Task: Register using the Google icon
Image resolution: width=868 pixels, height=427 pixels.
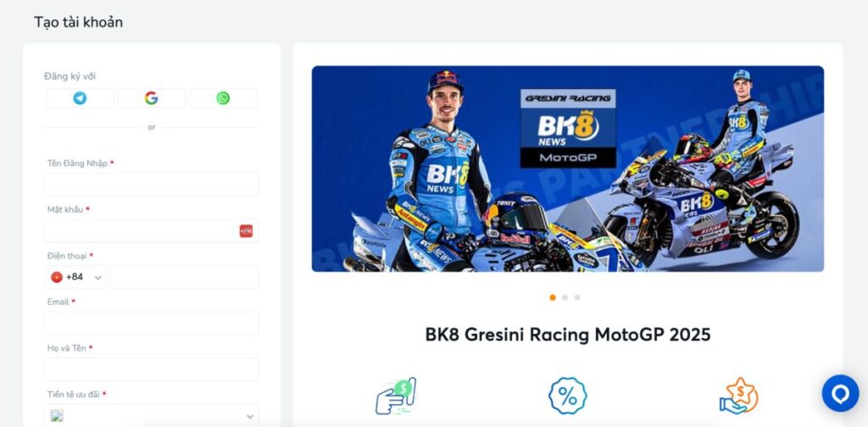Action: pyautogui.click(x=151, y=98)
